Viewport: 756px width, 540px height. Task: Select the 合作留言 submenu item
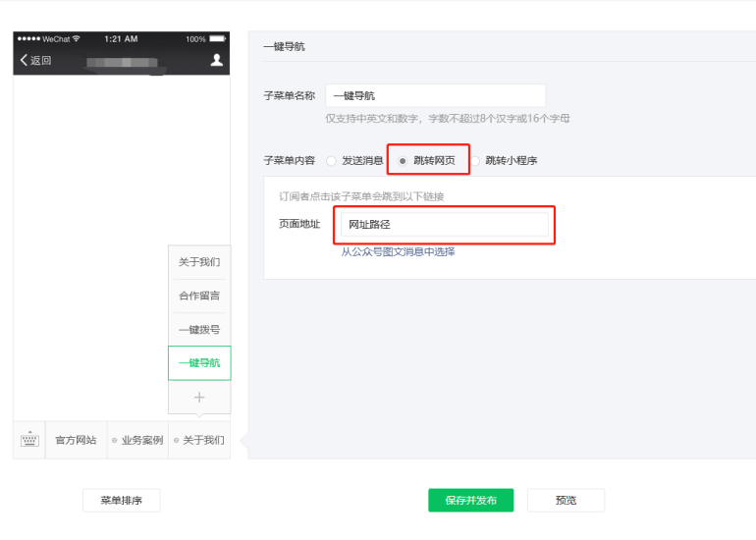pyautogui.click(x=199, y=296)
